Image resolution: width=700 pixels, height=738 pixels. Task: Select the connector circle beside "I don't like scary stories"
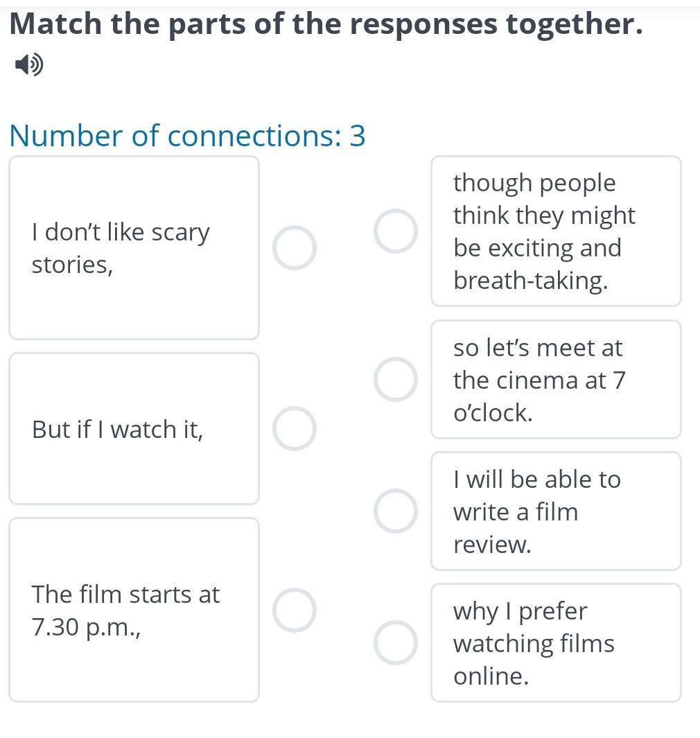pyautogui.click(x=295, y=247)
